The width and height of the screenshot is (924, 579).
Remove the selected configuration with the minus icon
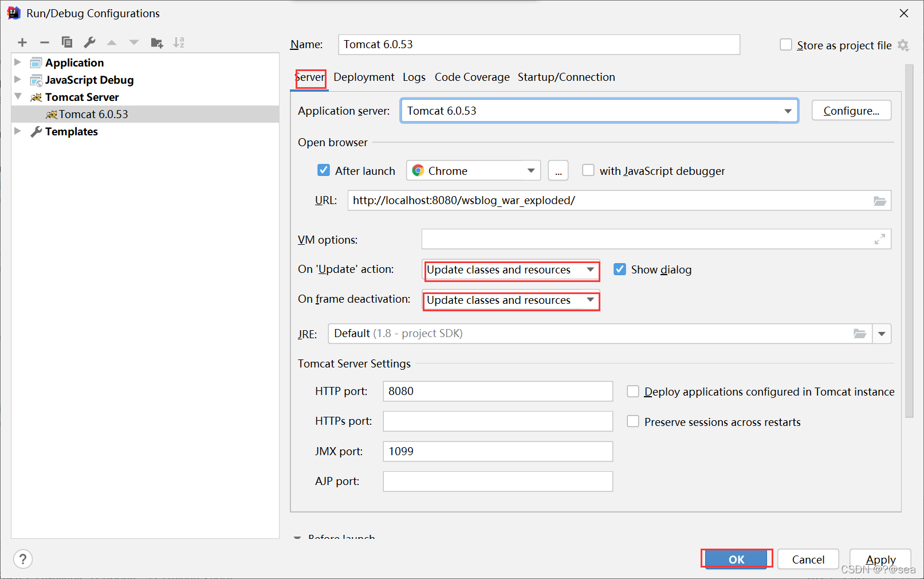click(45, 42)
